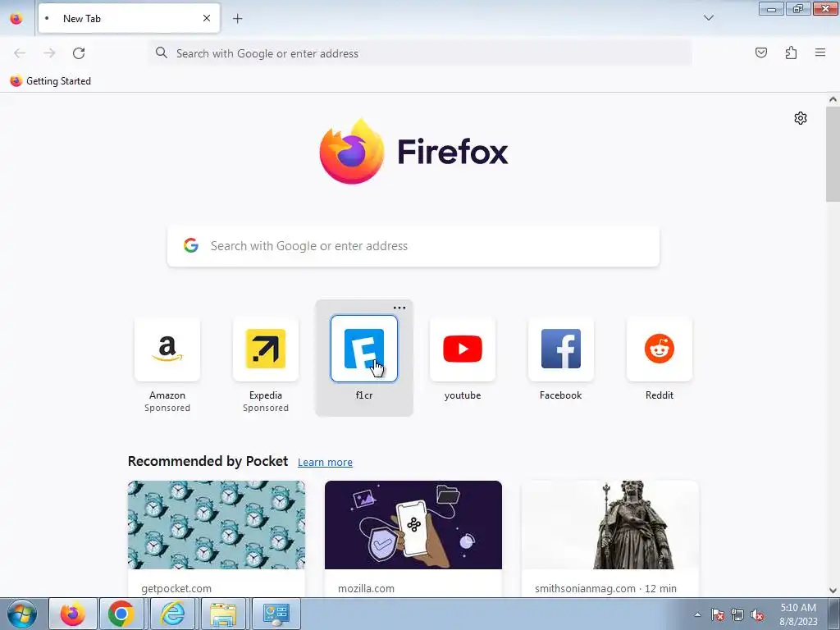Open the f1cr shortcut tile
The width and height of the screenshot is (840, 630).
pos(364,349)
